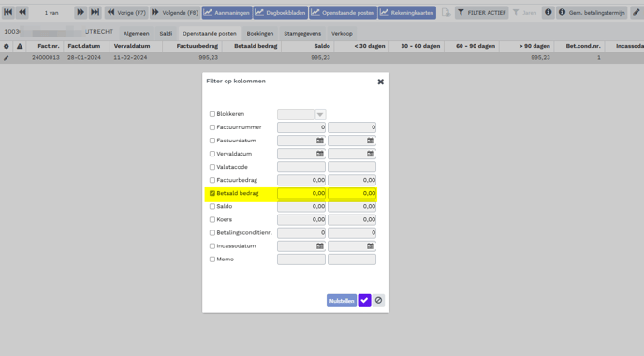The height and width of the screenshot is (356, 644).
Task: Open Aanmaningen report
Action: (227, 13)
